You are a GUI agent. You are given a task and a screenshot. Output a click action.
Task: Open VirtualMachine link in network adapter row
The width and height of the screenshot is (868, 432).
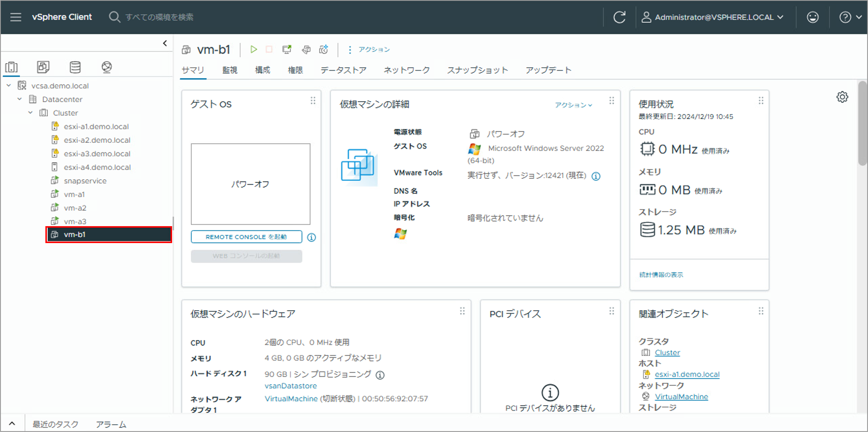click(291, 399)
